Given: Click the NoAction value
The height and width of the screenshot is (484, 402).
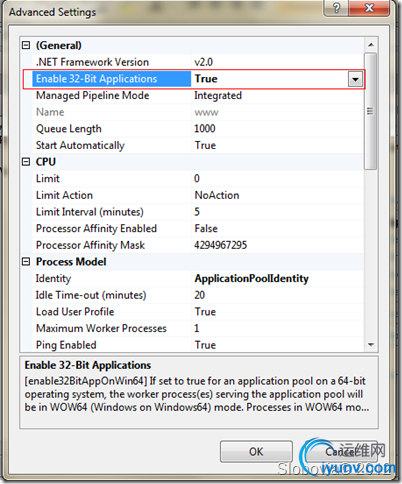Looking at the screenshot, I should 217,195.
